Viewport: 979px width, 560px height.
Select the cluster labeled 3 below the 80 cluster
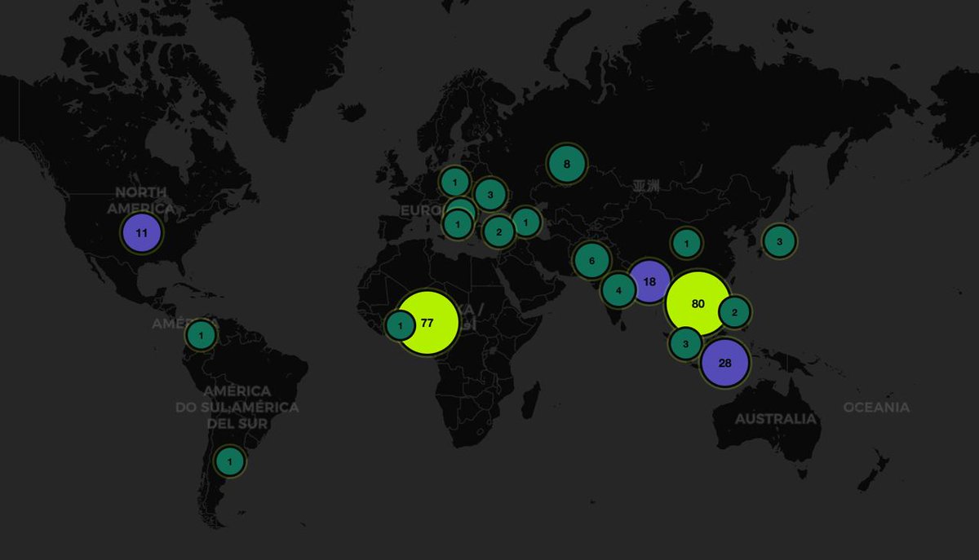point(685,344)
